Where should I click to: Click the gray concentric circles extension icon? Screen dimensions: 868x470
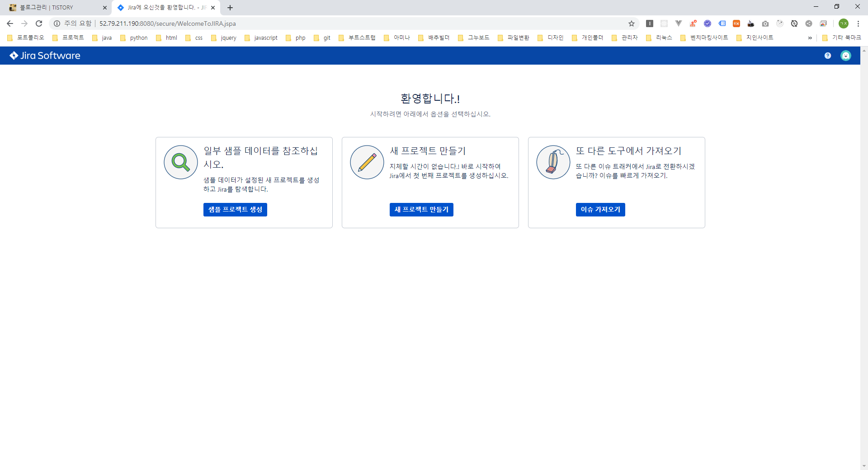[780, 23]
